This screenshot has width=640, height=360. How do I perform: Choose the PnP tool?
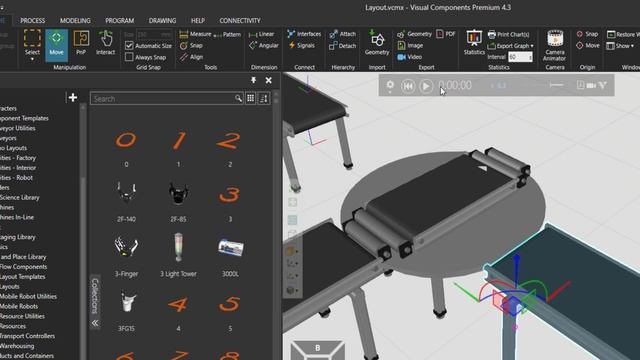tap(81, 42)
